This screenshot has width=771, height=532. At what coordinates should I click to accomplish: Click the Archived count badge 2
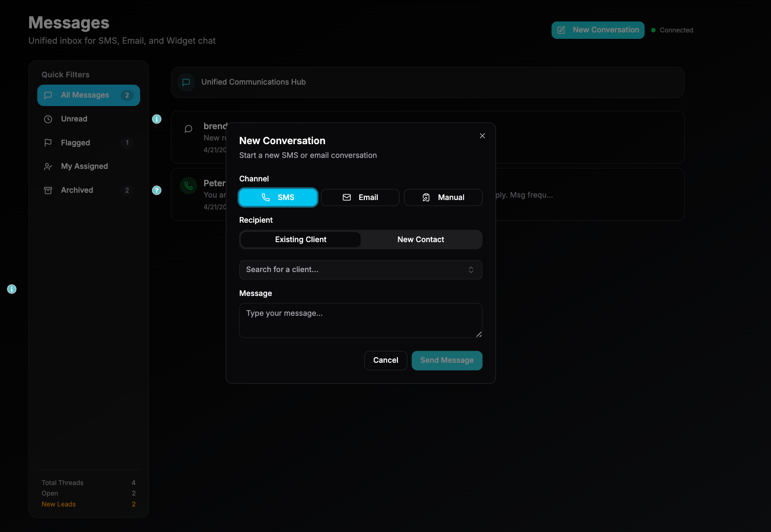127,190
